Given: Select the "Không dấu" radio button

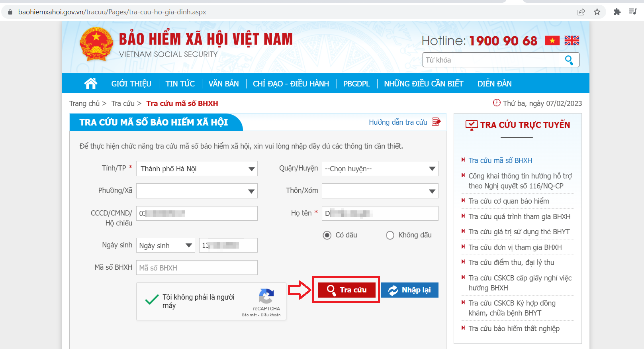Looking at the screenshot, I should coord(390,235).
